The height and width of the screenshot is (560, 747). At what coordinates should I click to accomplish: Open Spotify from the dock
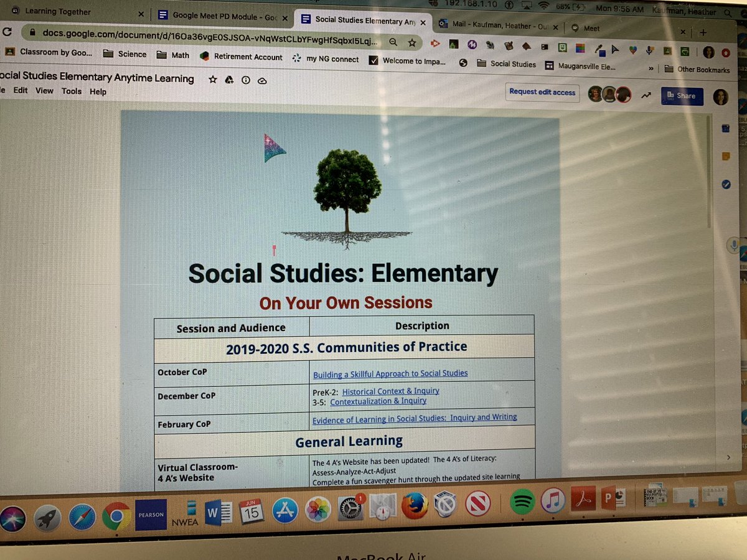(522, 502)
